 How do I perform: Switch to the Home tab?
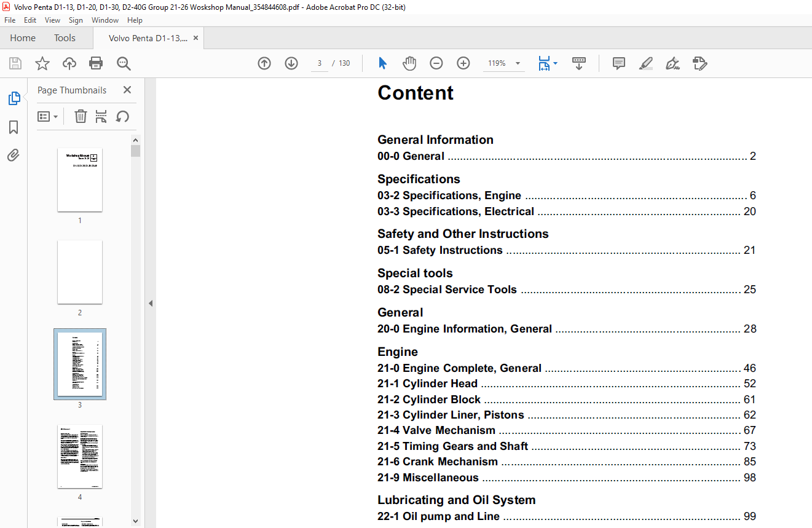(x=23, y=38)
